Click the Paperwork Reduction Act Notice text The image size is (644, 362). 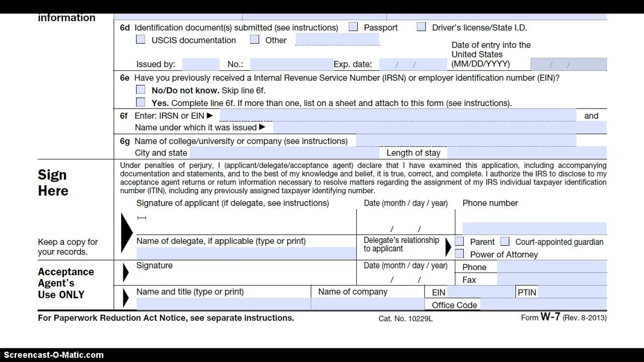click(x=166, y=318)
